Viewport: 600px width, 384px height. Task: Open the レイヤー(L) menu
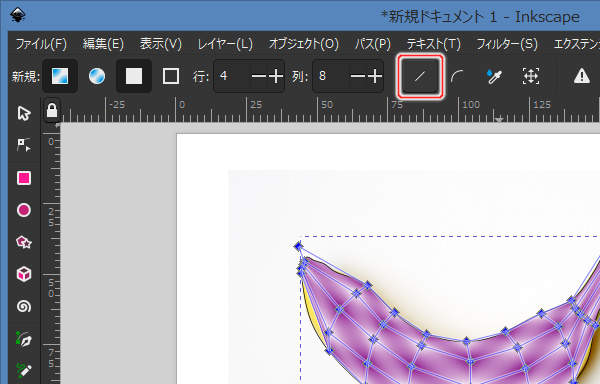pos(225,44)
